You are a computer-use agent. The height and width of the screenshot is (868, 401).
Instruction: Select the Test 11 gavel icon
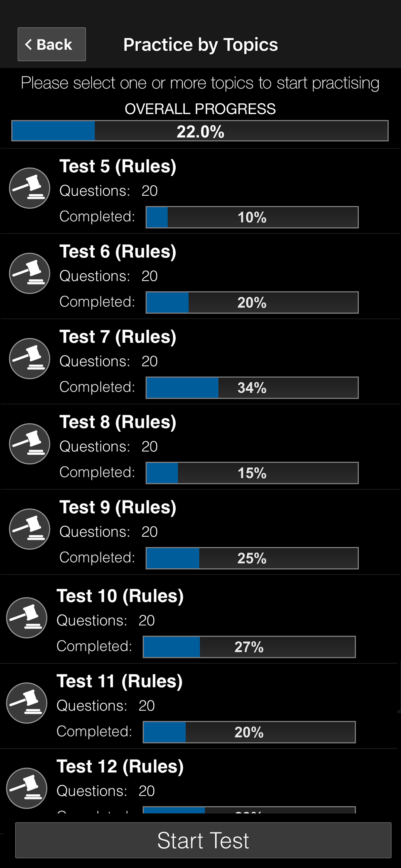click(26, 703)
